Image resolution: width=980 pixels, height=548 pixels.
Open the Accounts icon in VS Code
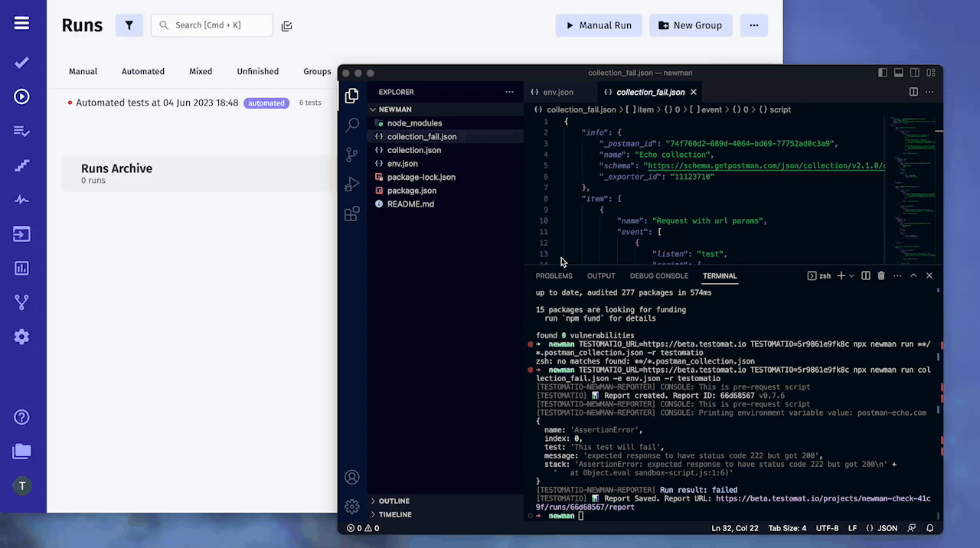(x=352, y=477)
